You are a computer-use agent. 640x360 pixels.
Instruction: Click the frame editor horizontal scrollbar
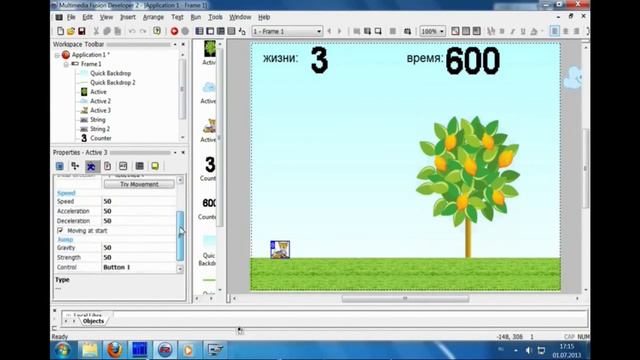pos(405,299)
